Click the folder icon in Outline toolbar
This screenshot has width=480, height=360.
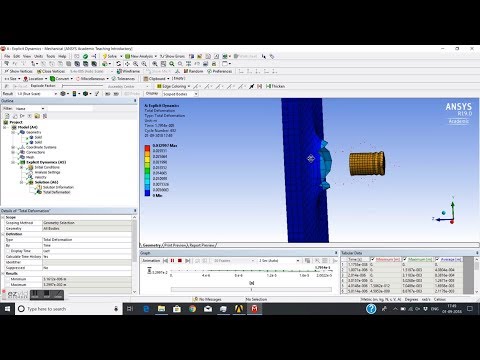click(37, 116)
